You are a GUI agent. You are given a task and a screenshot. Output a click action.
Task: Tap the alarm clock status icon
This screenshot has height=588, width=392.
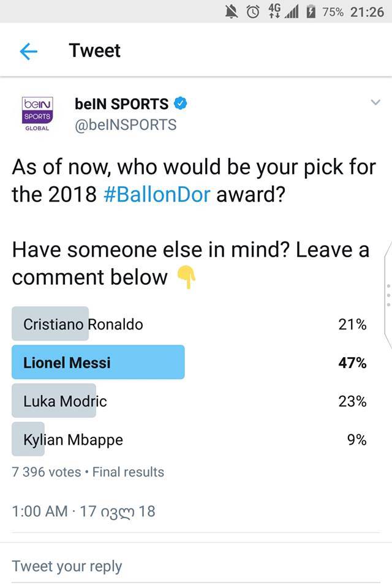pyautogui.click(x=252, y=12)
